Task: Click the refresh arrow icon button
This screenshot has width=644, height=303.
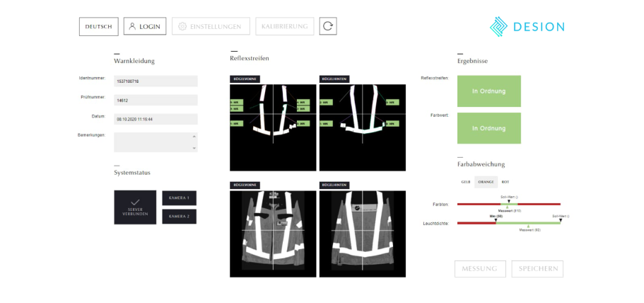Action: tap(328, 26)
